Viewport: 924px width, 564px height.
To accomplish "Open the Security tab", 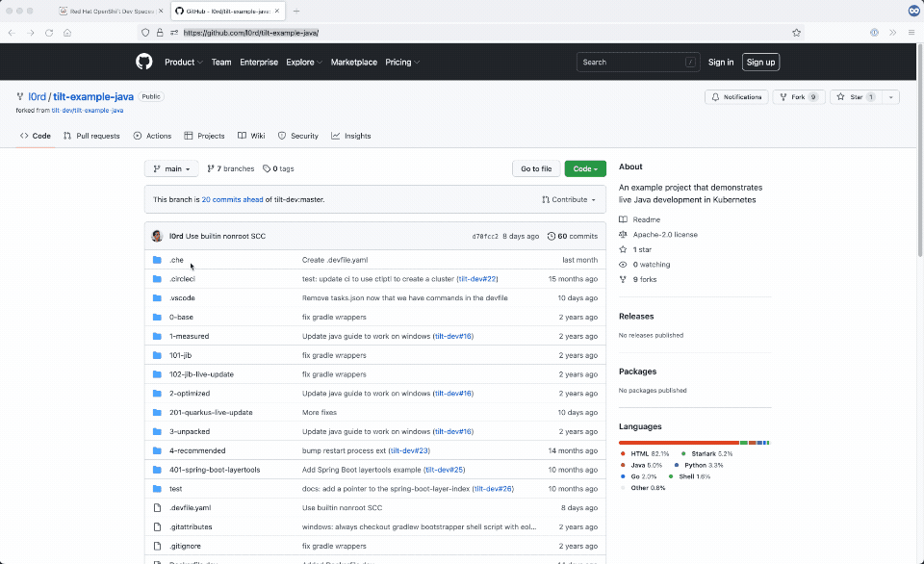I will [x=297, y=136].
